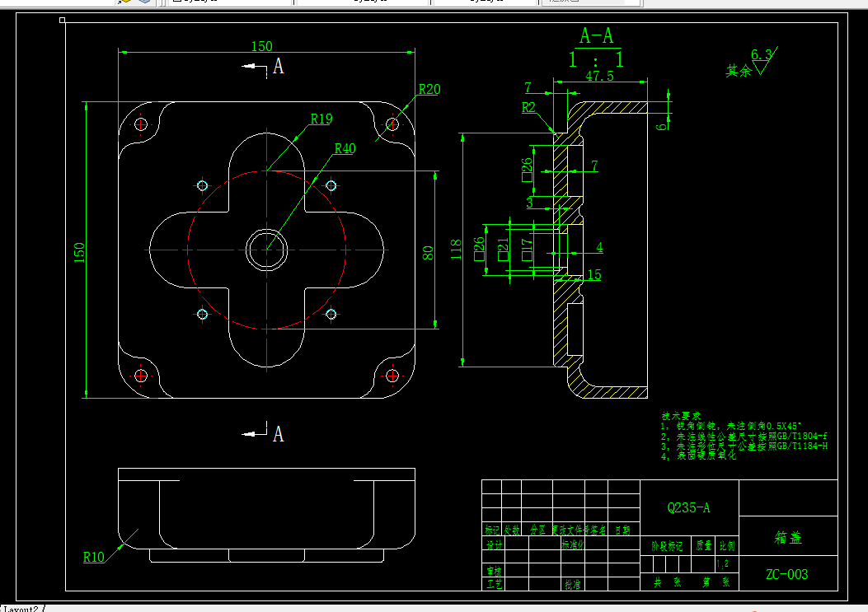The image size is (868, 612).
Task: Click the 日期 cell in title block
Action: (623, 530)
